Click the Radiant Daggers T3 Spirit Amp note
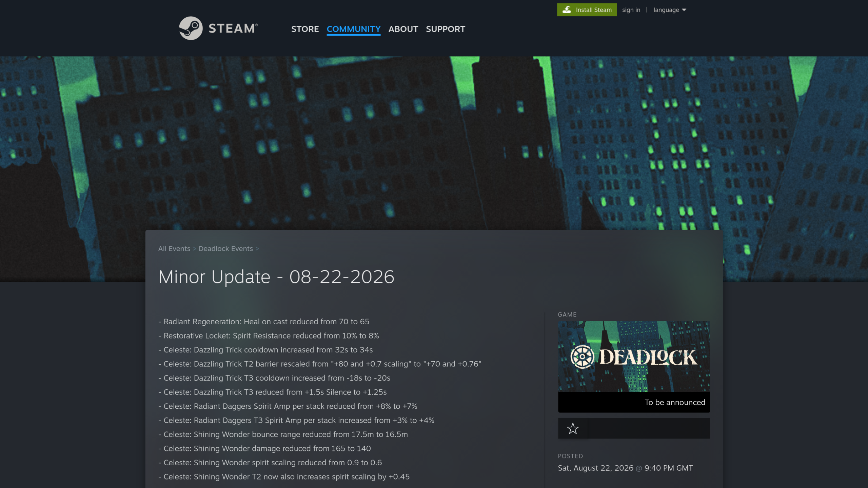This screenshot has width=868, height=488. coord(296,420)
